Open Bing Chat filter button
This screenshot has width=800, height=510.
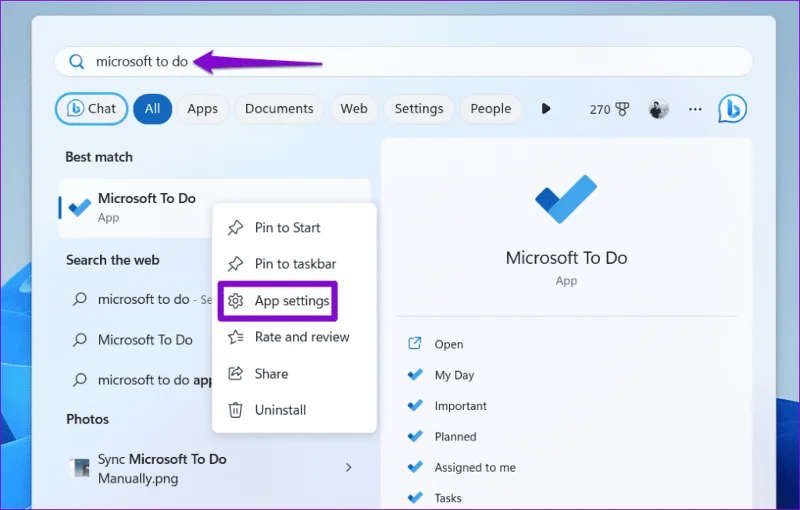pyautogui.click(x=91, y=109)
